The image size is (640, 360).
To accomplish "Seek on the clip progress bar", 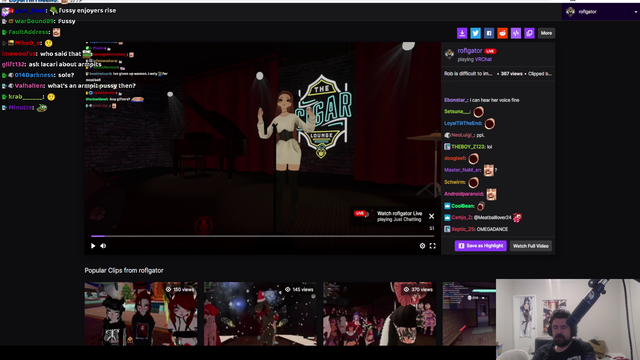I will pyautogui.click(x=262, y=236).
